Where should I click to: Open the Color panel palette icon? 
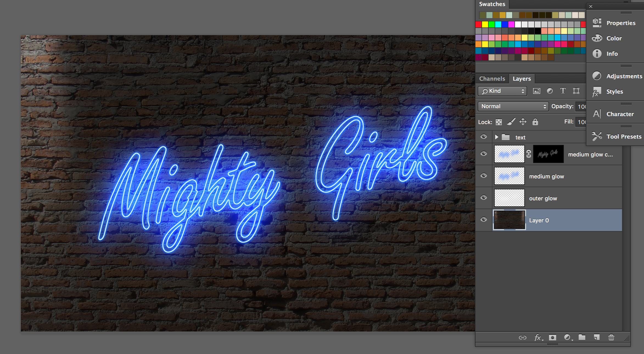click(597, 38)
